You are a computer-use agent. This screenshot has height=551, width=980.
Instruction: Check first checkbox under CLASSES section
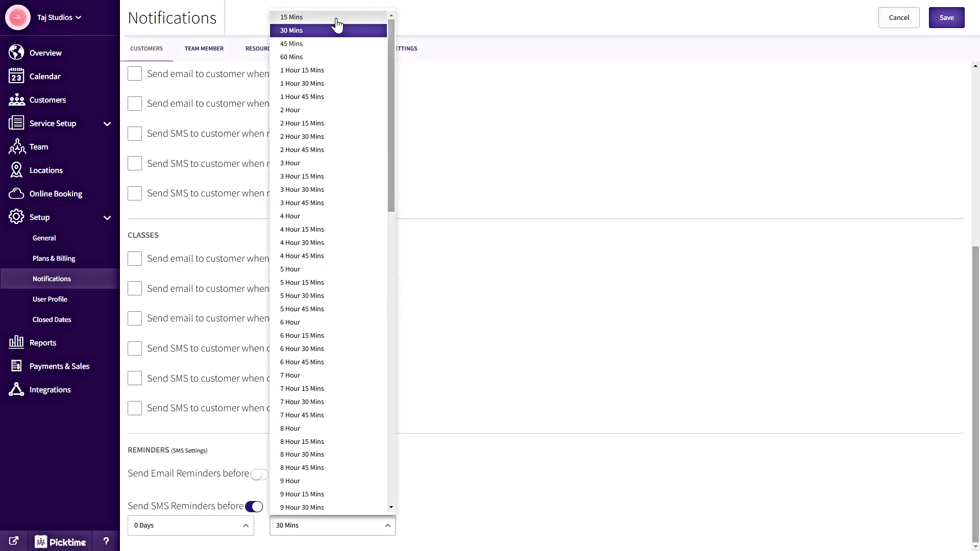[x=135, y=259]
